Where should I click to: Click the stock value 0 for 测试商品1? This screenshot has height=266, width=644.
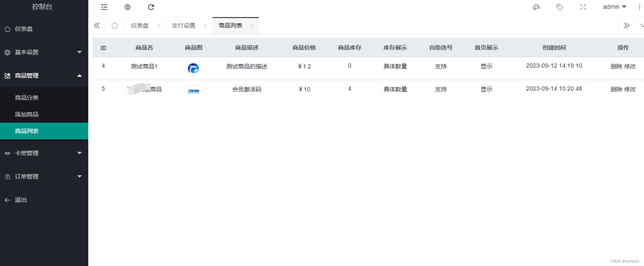[349, 65]
